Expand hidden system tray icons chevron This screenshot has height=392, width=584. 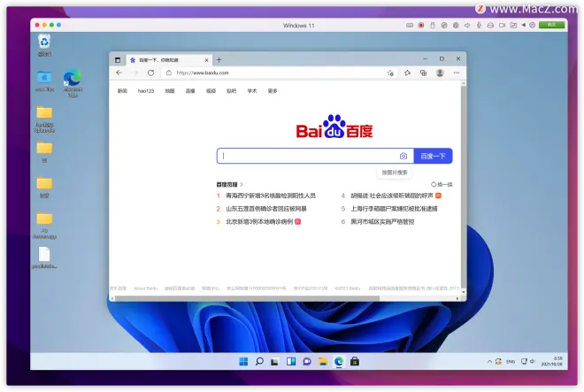click(x=489, y=361)
